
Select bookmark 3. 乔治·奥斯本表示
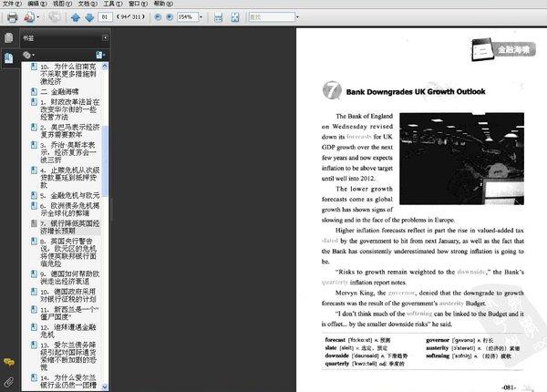pyautogui.click(x=68, y=152)
